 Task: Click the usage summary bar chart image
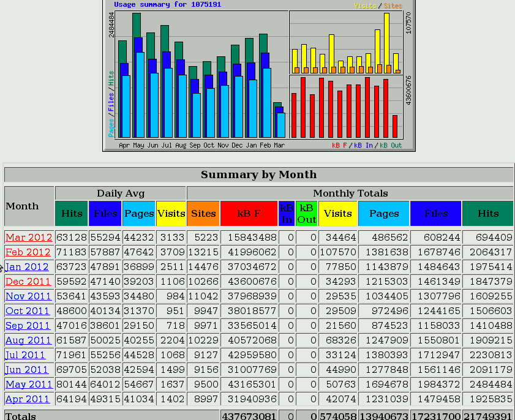(x=258, y=75)
